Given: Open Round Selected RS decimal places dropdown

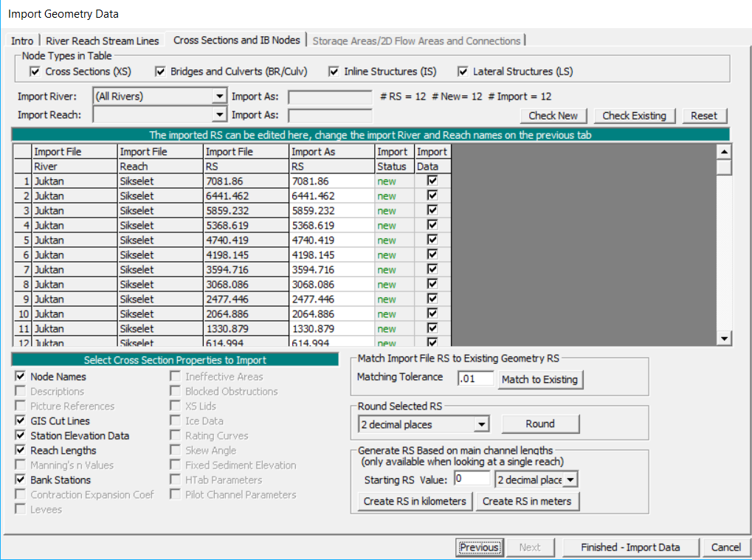Looking at the screenshot, I should coord(481,424).
